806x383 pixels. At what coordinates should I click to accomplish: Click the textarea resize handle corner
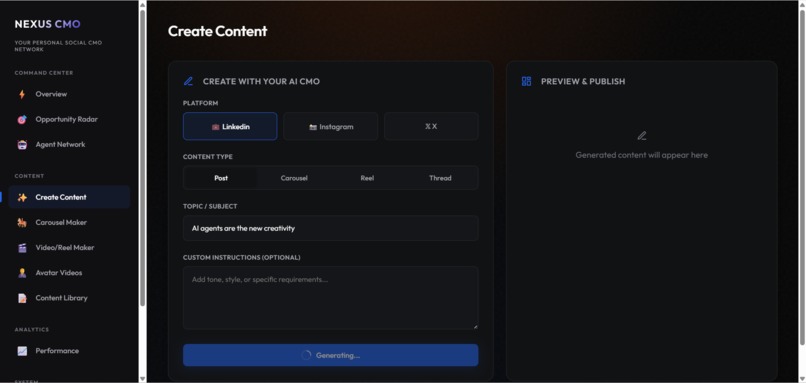[x=475, y=326]
